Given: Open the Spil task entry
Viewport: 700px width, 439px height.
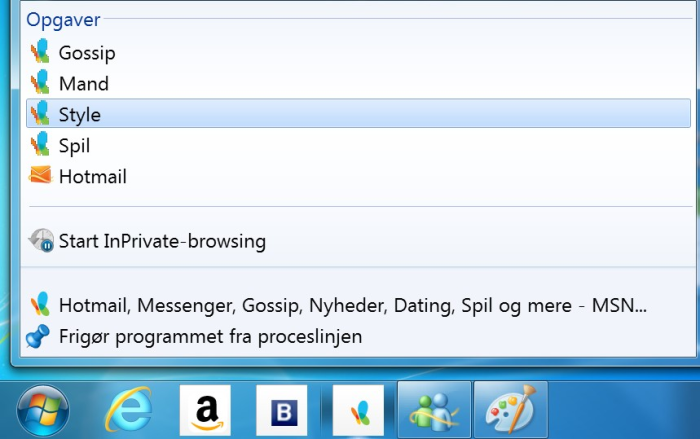Looking at the screenshot, I should pyautogui.click(x=358, y=145).
